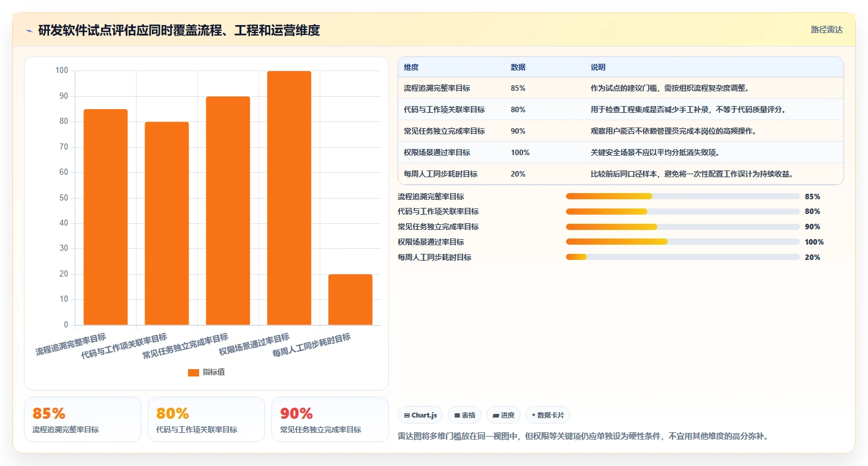The width and height of the screenshot is (868, 466).
Task: Click the 100% cell in table
Action: click(x=520, y=153)
